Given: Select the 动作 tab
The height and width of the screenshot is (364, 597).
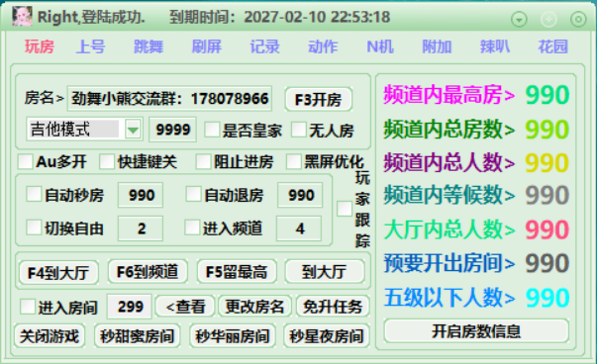Looking at the screenshot, I should point(323,46).
